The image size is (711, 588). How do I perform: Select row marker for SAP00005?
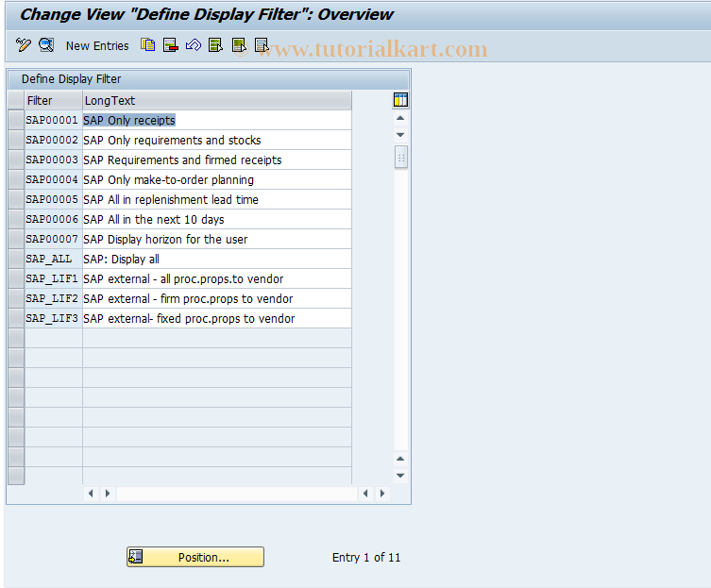coord(16,199)
